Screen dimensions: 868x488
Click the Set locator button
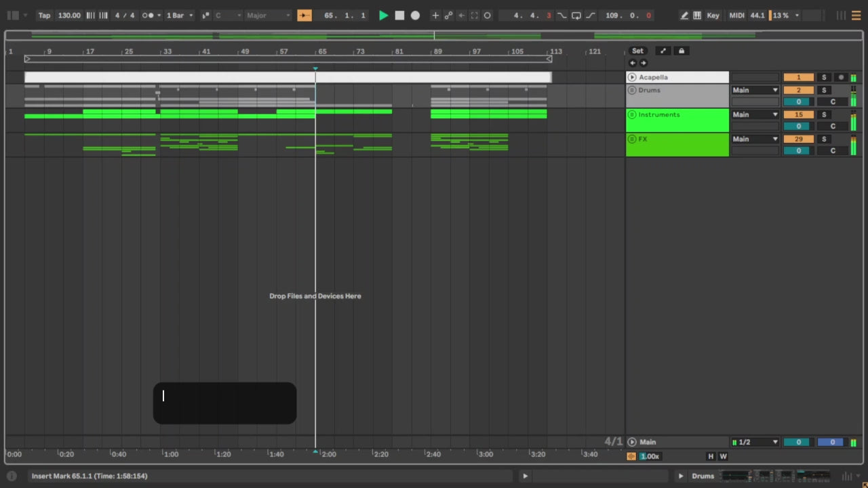[637, 51]
